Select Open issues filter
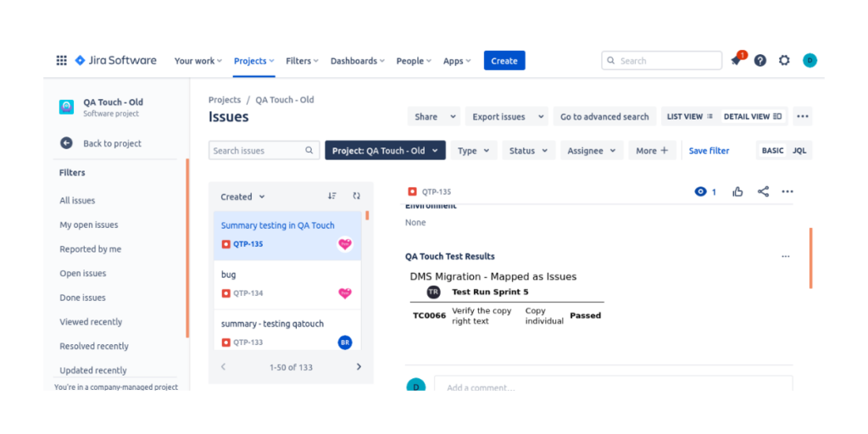The width and height of the screenshot is (868, 434). [x=82, y=274]
